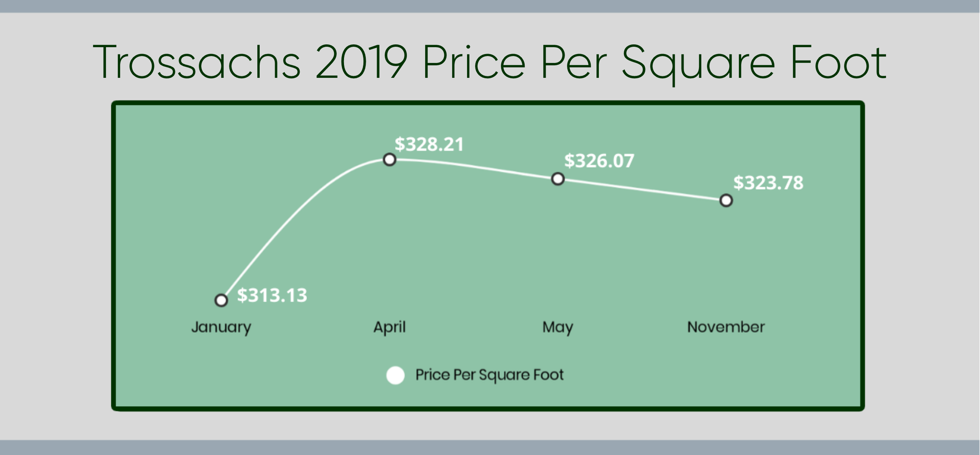Click the May axis label
The width and height of the screenshot is (980, 455).
coord(558,327)
